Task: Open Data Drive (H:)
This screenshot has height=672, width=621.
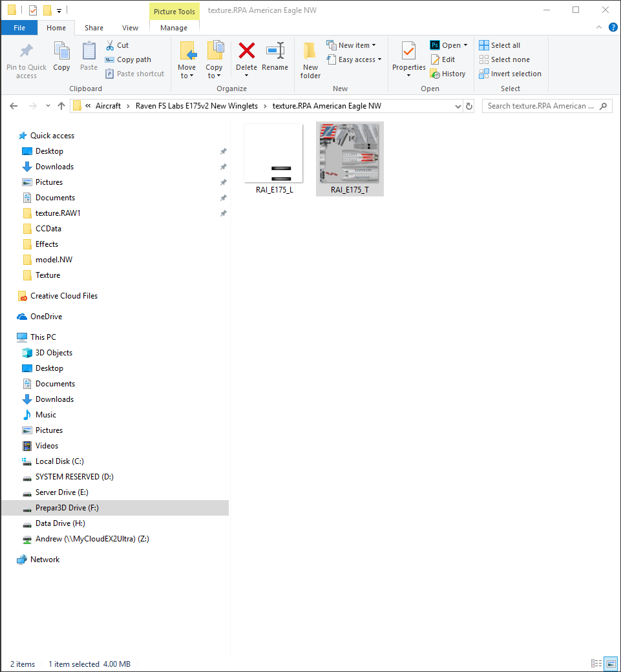Action: [60, 523]
